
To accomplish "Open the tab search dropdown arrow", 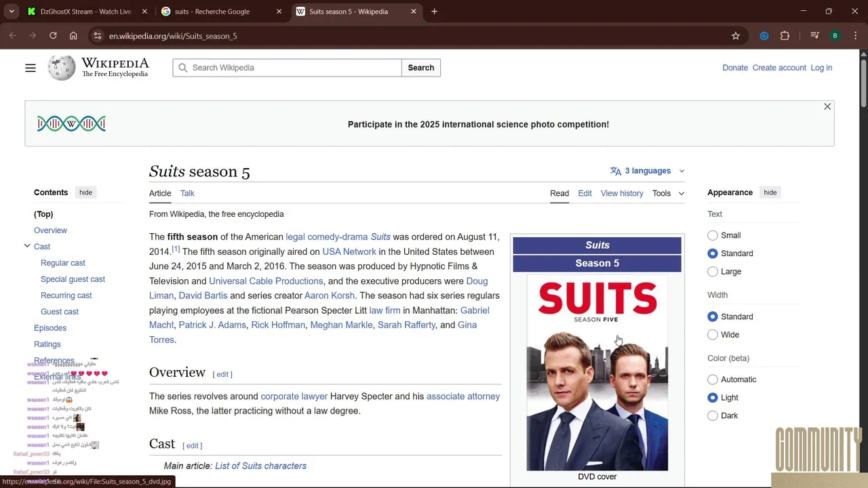I will (12, 12).
